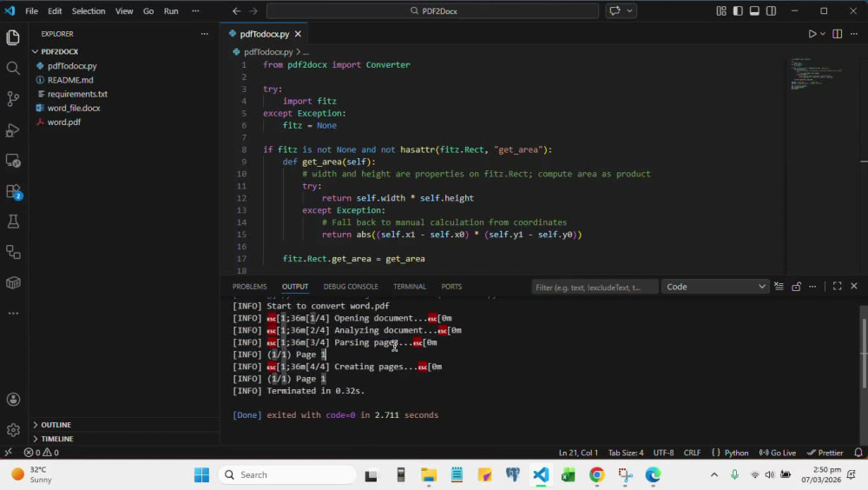Go back with the navigation arrow

tap(236, 11)
